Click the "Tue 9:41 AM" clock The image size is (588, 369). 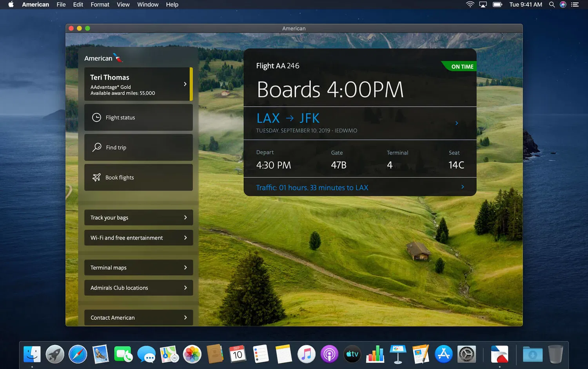pyautogui.click(x=526, y=5)
